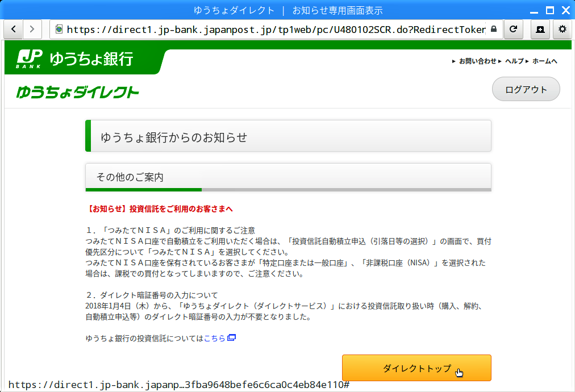The image size is (575, 392).
Task: Go to ホームへ link
Action: tap(545, 61)
